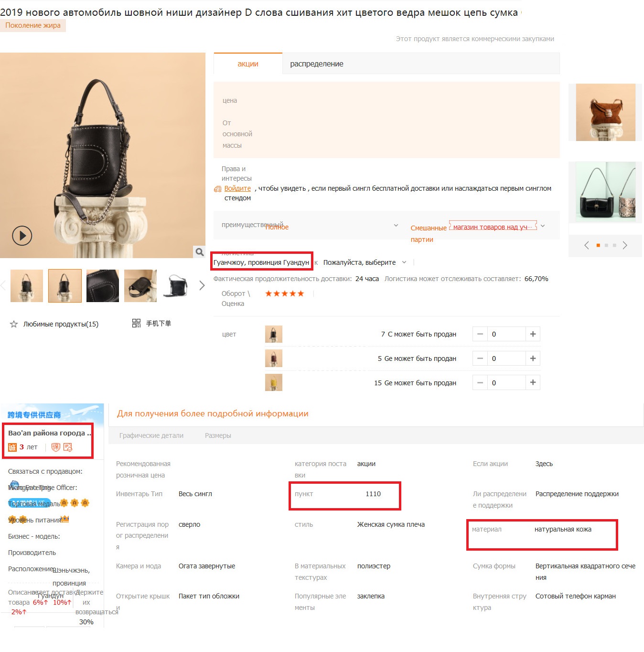This screenshot has width=644, height=652.
Task: Go to next recommended product arrow
Action: tap(625, 245)
